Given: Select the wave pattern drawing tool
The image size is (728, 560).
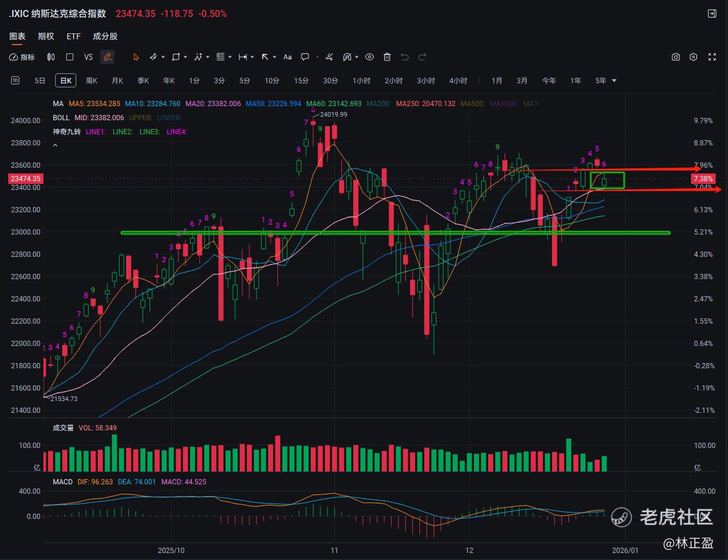Looking at the screenshot, I should [198, 57].
